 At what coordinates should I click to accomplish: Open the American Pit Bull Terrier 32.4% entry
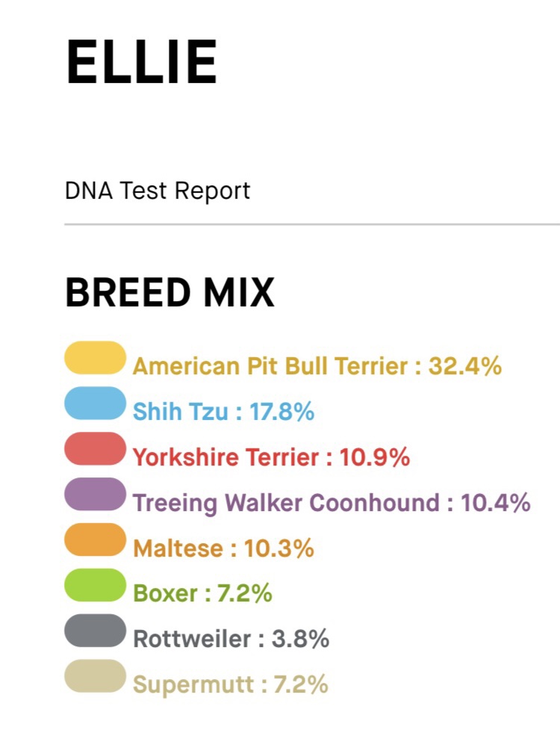click(x=317, y=366)
